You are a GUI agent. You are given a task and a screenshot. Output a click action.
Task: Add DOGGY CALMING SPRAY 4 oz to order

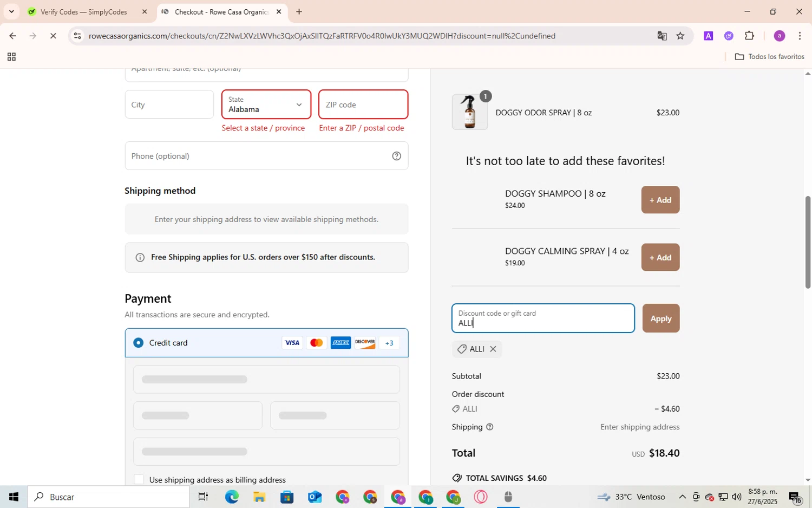tap(660, 257)
